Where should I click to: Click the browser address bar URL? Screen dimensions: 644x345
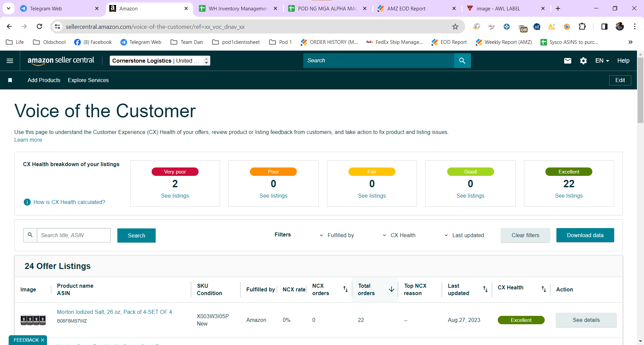point(155,26)
